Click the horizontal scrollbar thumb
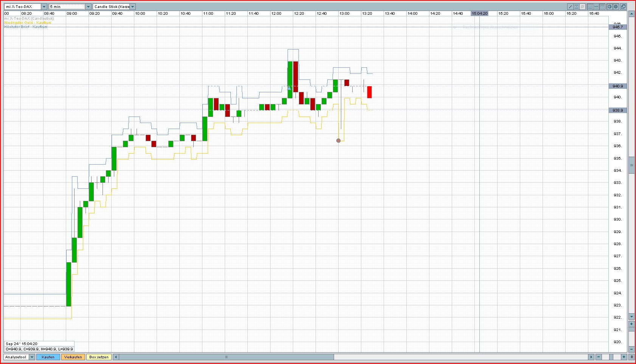 (x=226, y=357)
